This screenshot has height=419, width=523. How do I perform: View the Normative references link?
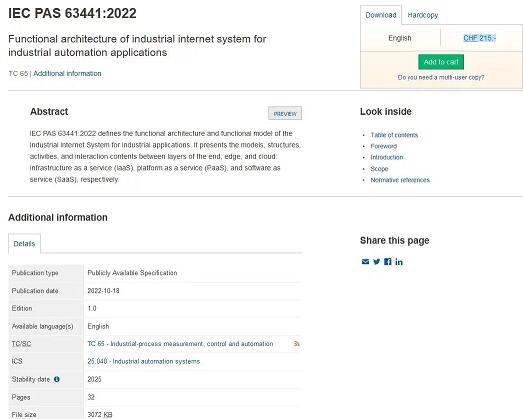[400, 180]
